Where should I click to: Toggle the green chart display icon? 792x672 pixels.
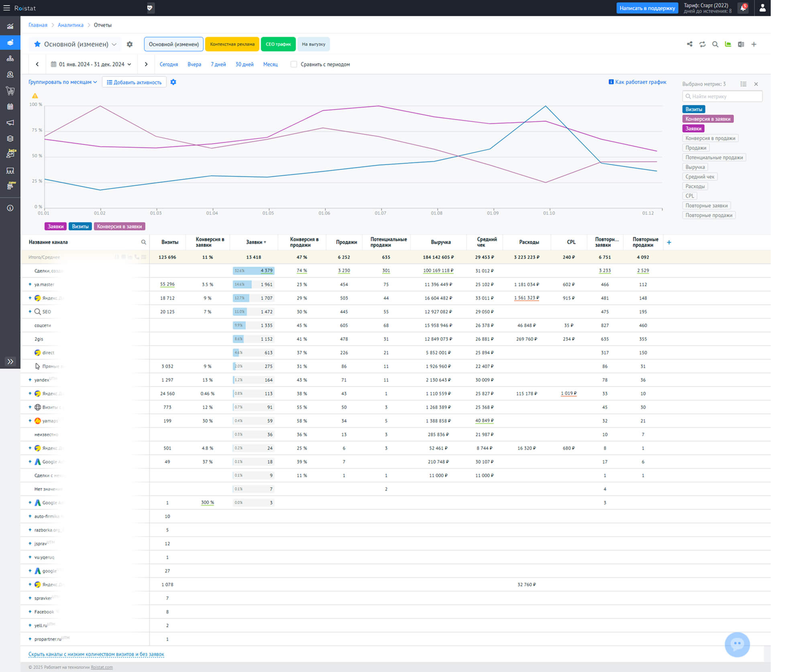[x=728, y=44]
